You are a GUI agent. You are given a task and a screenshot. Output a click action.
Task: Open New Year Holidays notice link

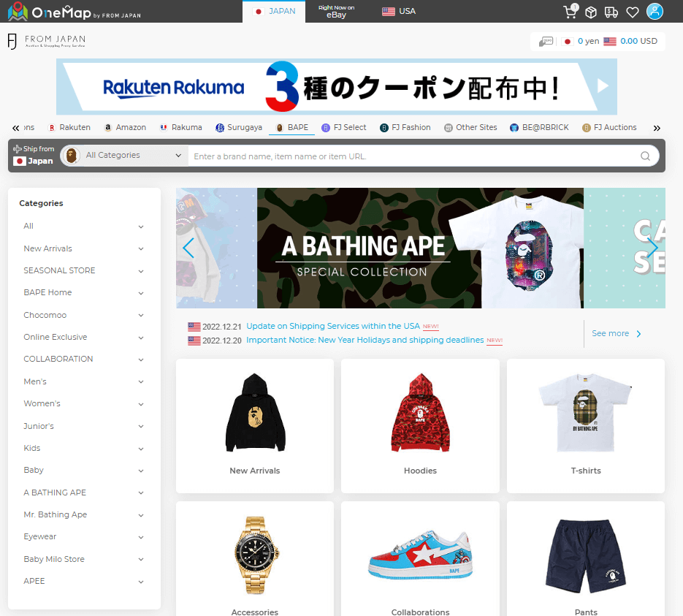(365, 341)
